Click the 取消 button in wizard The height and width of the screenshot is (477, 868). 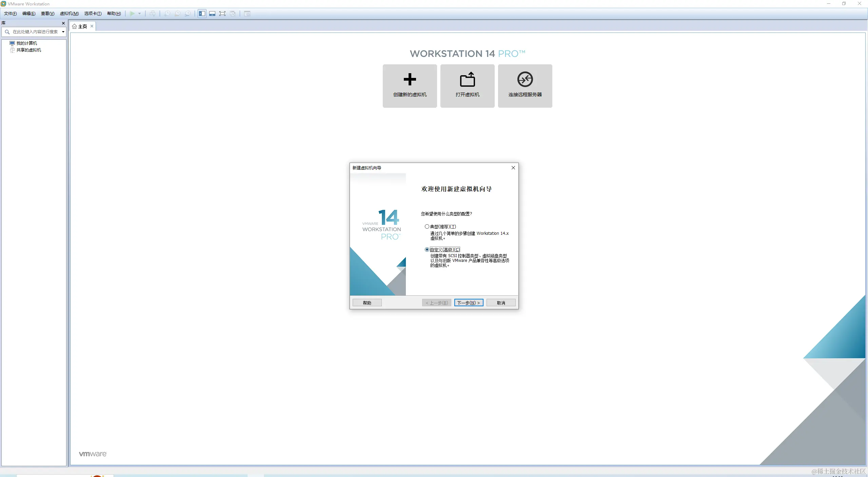501,303
